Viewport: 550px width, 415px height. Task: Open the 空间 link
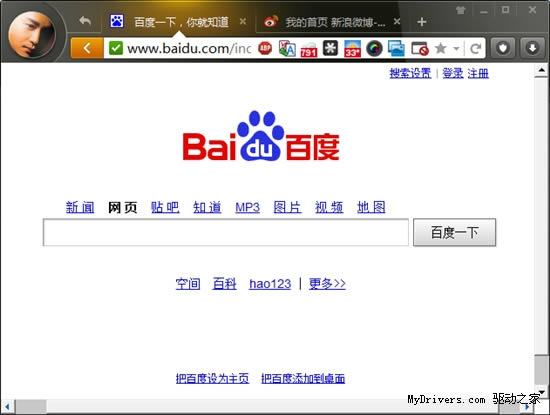point(188,283)
